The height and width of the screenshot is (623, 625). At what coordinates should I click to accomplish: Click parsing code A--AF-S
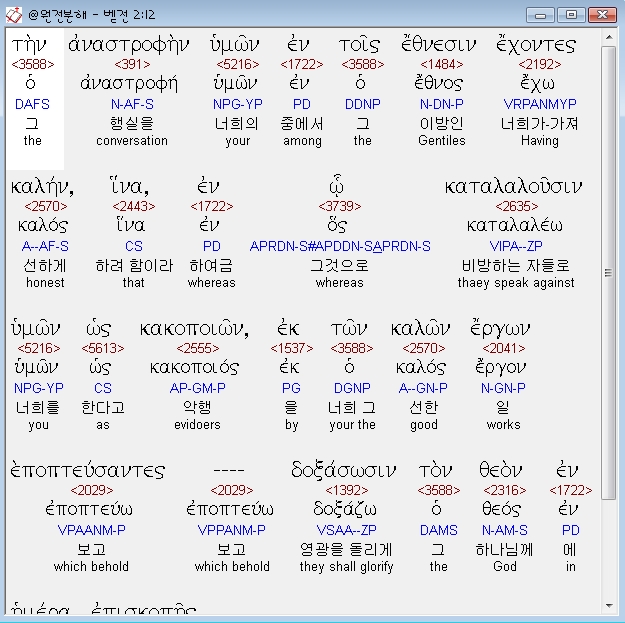click(x=45, y=246)
